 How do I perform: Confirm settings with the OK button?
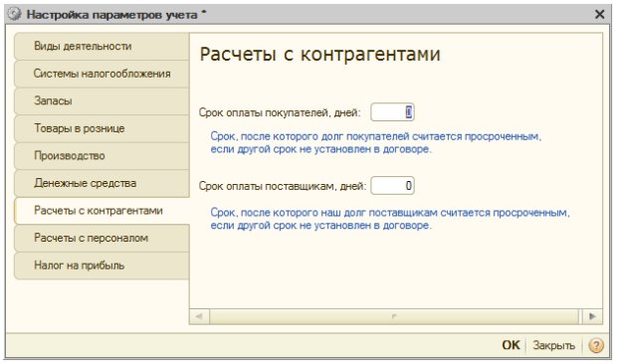pos(511,345)
